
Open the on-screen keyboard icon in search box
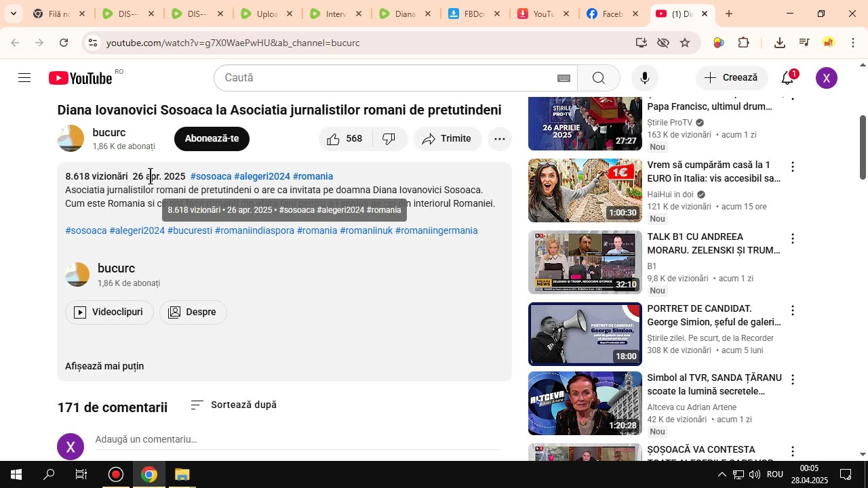[x=564, y=78]
